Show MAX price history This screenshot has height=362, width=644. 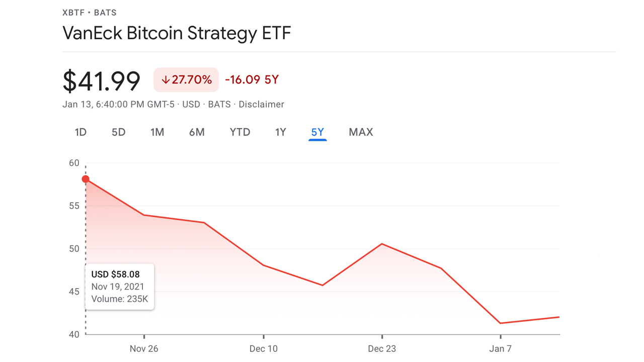tap(361, 132)
